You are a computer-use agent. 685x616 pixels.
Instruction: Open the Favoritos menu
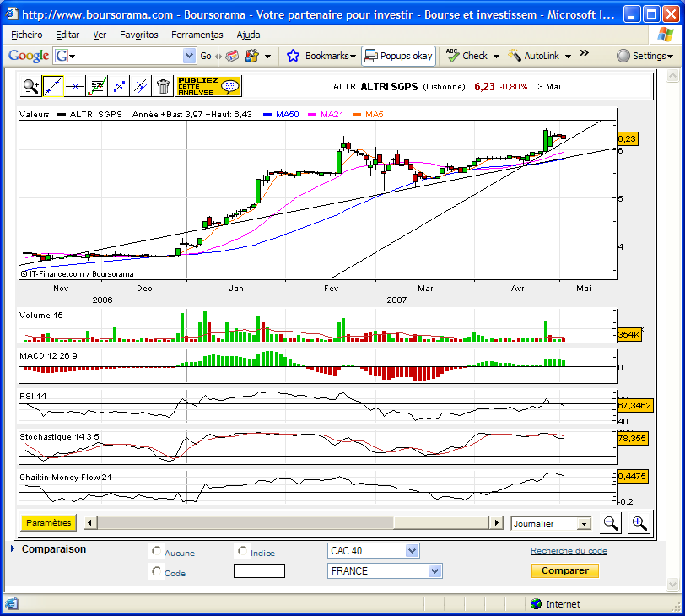[139, 35]
